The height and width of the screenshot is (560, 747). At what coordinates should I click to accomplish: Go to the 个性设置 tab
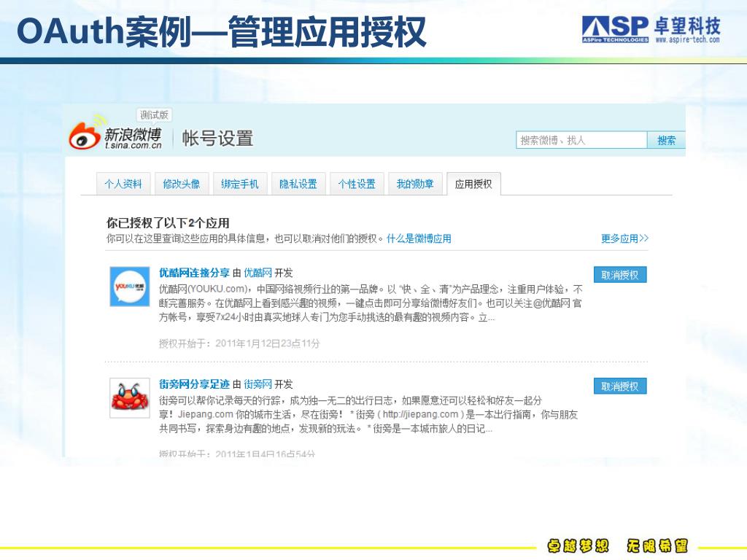pos(357,184)
